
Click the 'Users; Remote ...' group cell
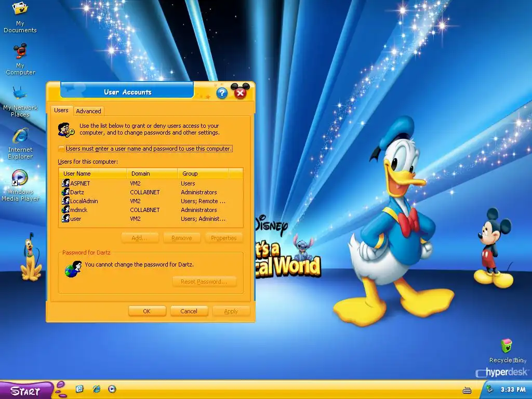(203, 201)
